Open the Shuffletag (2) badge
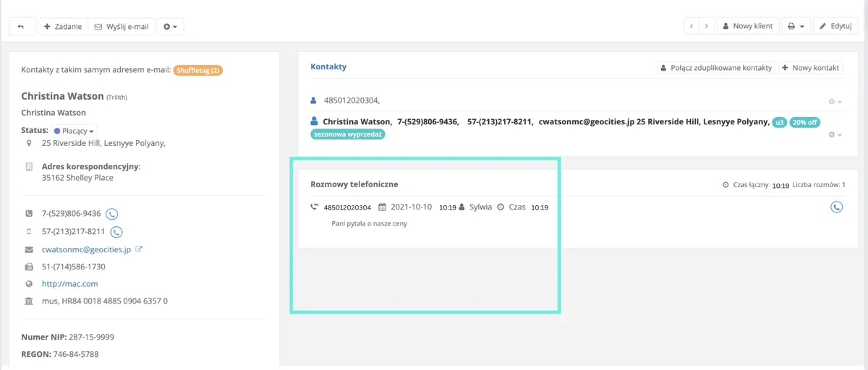The width and height of the screenshot is (868, 370). click(198, 70)
